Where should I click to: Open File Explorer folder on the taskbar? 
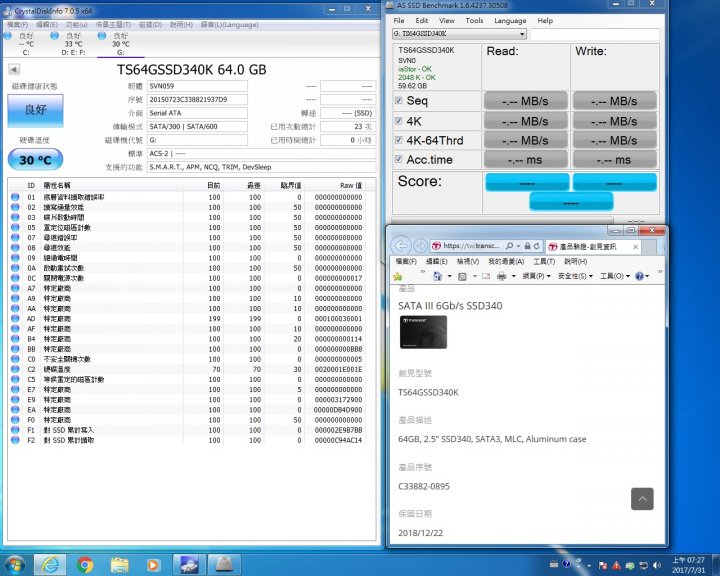pyautogui.click(x=119, y=565)
